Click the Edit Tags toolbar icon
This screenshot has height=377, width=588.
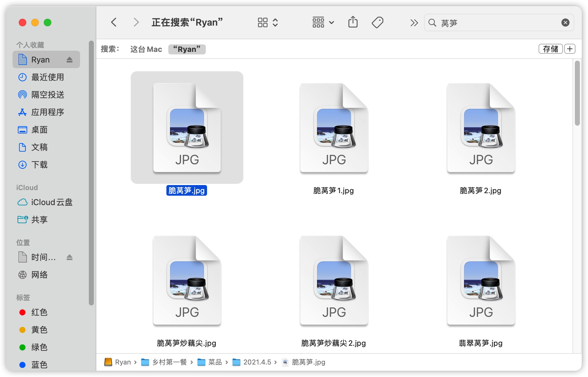point(377,23)
